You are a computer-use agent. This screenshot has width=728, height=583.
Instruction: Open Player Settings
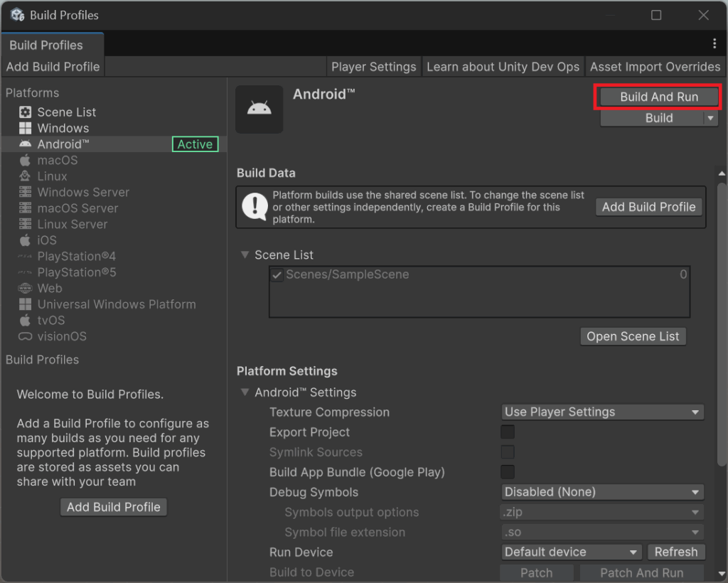[374, 67]
